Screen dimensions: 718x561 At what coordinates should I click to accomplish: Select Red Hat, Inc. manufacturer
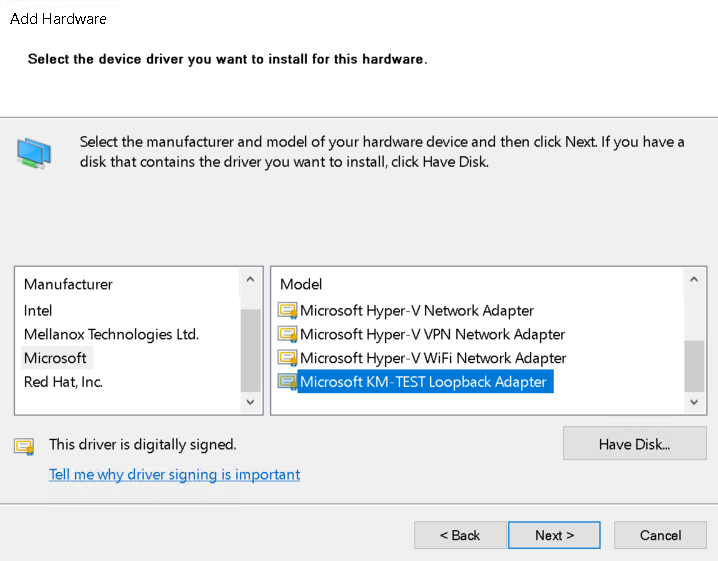(63, 381)
